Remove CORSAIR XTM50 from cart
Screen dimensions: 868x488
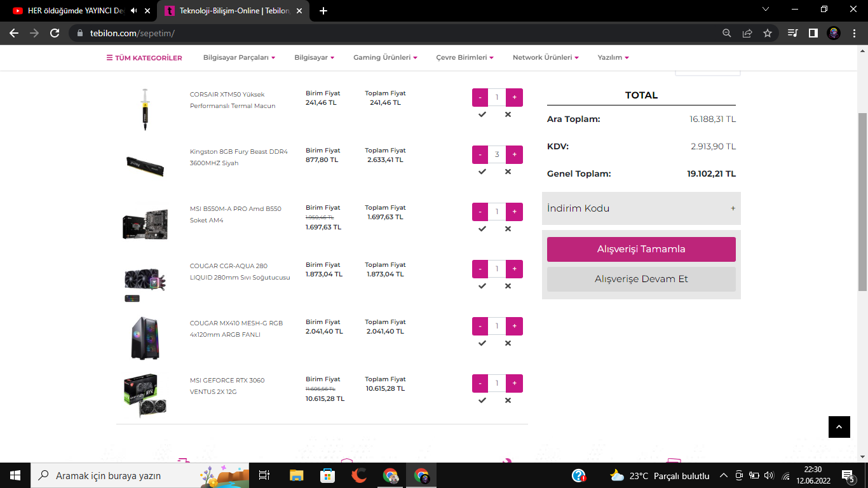click(508, 114)
